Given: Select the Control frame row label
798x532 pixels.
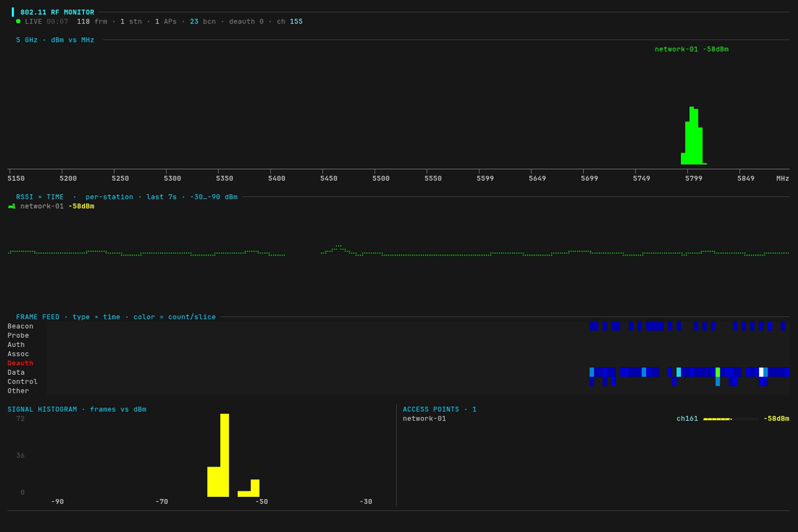Looking at the screenshot, I should pos(22,382).
